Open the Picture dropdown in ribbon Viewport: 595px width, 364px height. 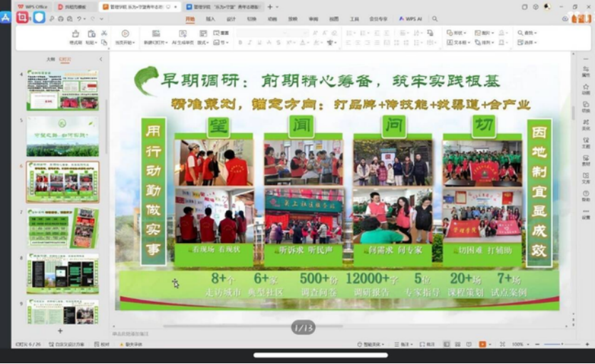pos(485,33)
